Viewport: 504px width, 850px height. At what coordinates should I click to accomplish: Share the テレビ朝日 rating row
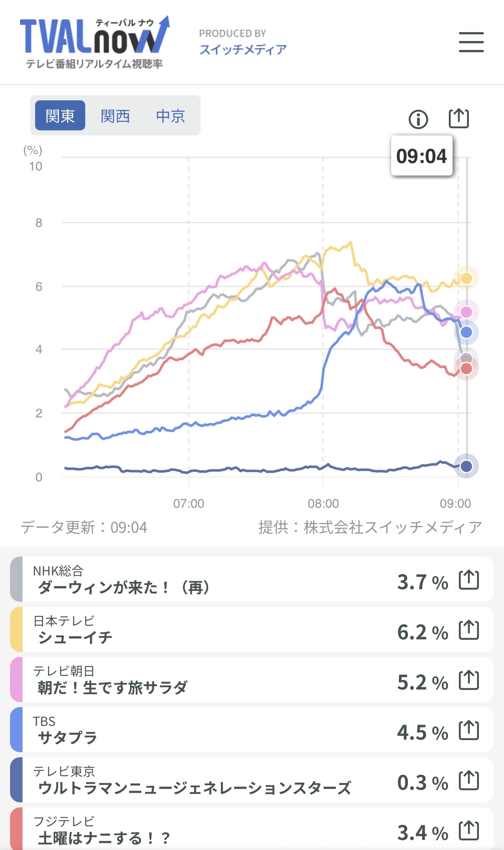pos(468,680)
